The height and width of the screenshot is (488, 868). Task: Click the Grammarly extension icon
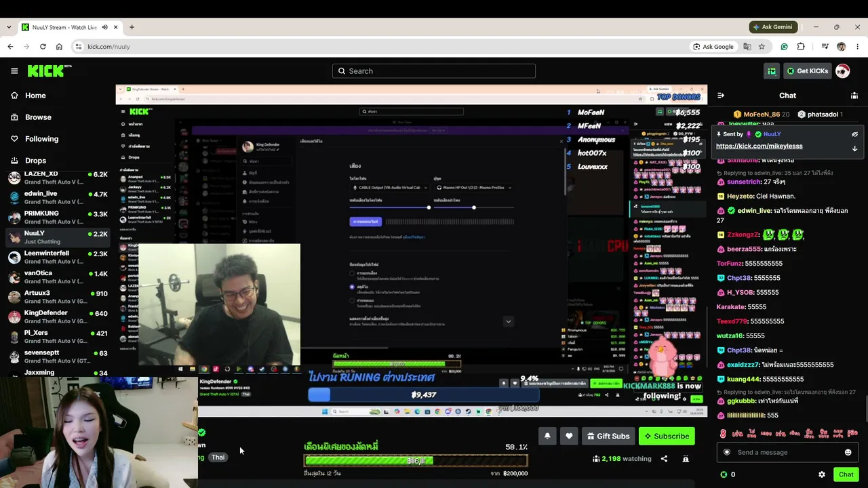pos(785,47)
